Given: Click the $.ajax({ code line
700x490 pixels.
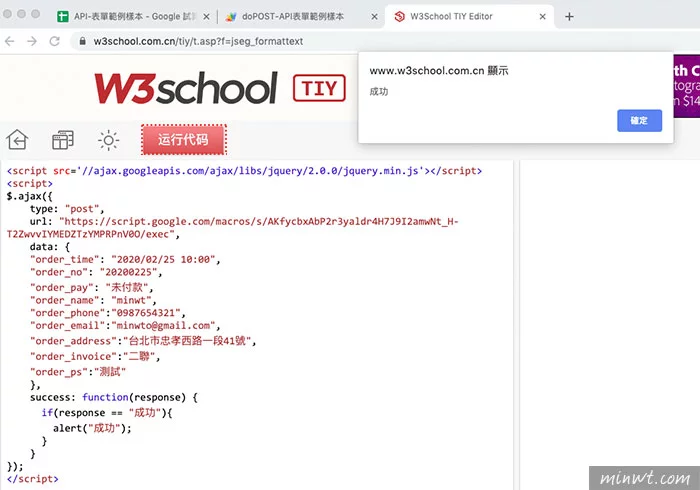Looking at the screenshot, I should coord(29,196).
